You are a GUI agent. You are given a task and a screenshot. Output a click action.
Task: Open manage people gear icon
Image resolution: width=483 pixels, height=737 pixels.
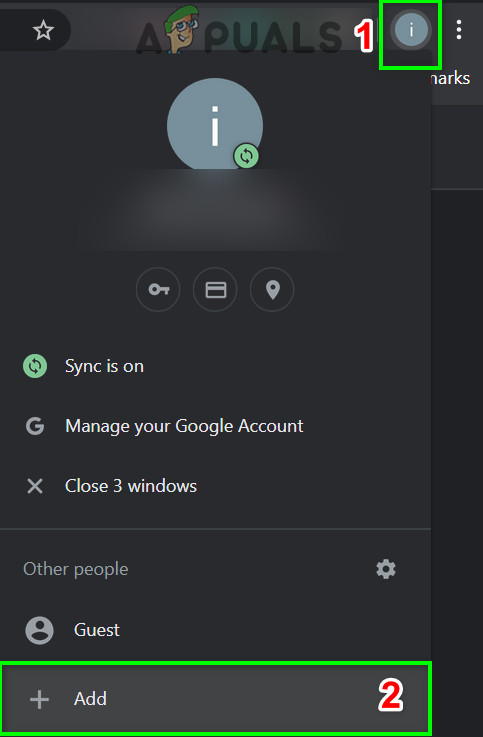point(386,569)
